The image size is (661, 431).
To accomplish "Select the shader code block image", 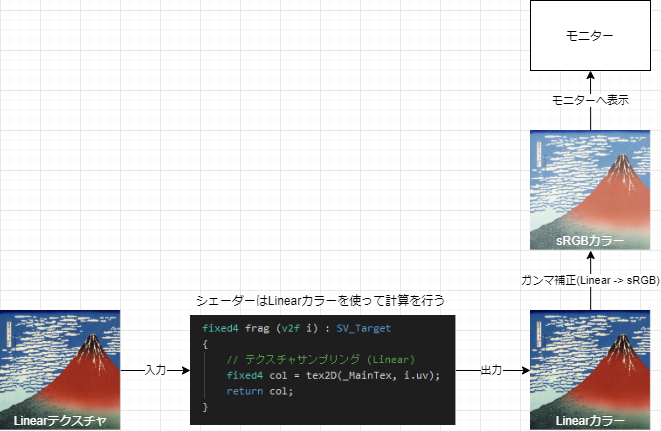I will click(322, 370).
